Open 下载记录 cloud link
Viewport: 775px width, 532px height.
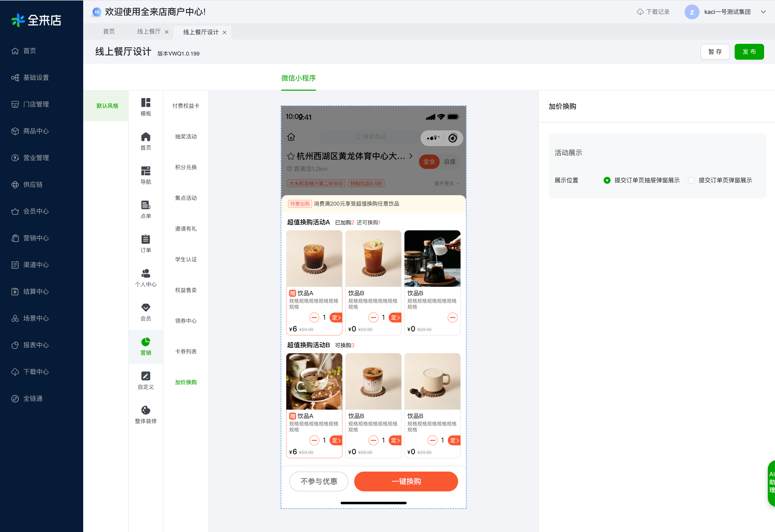[x=653, y=12]
